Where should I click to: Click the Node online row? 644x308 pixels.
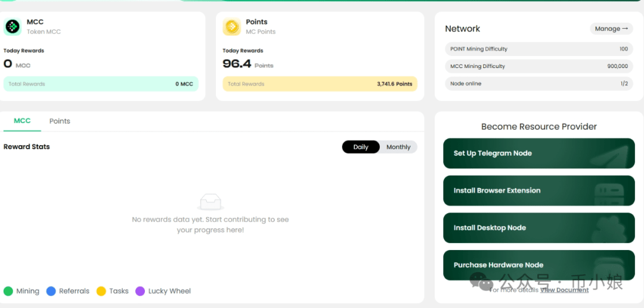(539, 84)
